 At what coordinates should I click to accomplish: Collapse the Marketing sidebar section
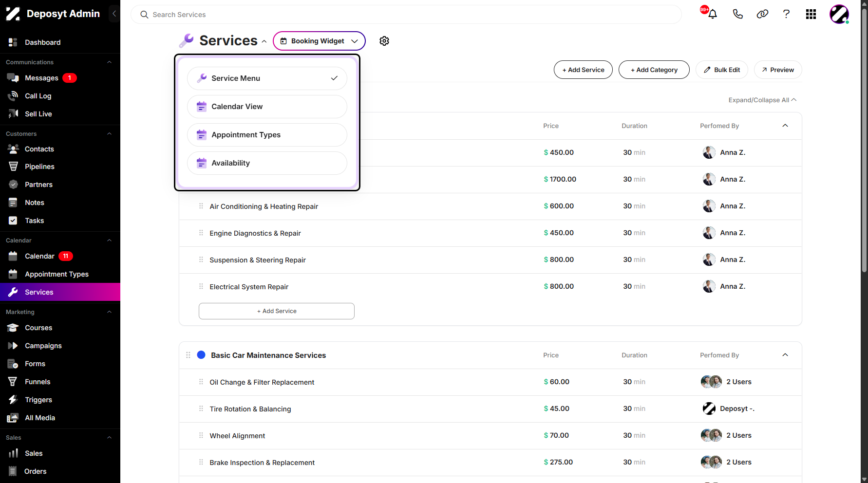pos(109,312)
